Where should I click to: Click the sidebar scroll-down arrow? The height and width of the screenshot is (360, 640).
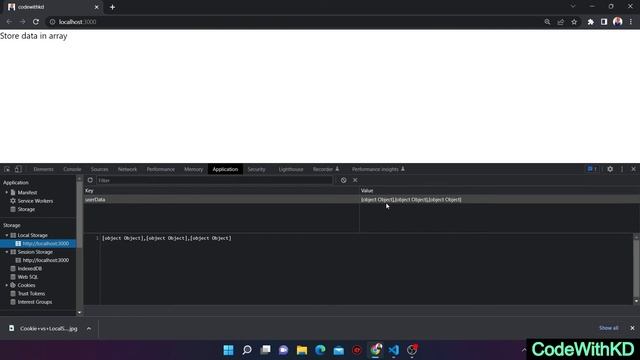(80, 313)
